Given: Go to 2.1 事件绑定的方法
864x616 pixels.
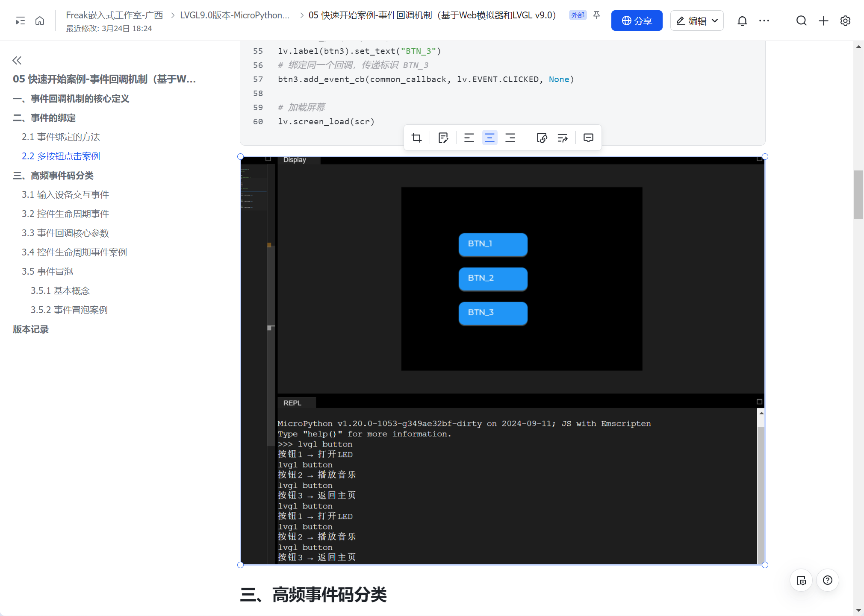Looking at the screenshot, I should click(x=61, y=137).
